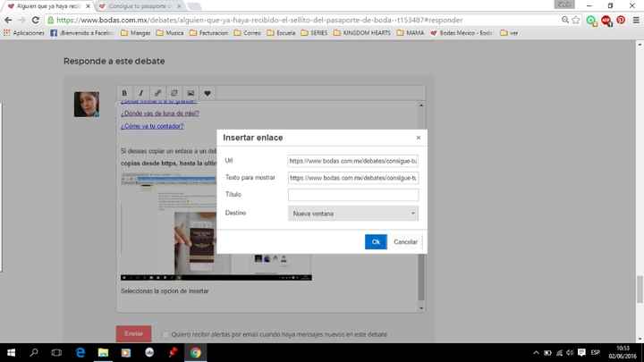Open the Bienvenido a Facebook bookmark
This screenshot has width=644, height=362.
click(x=80, y=33)
